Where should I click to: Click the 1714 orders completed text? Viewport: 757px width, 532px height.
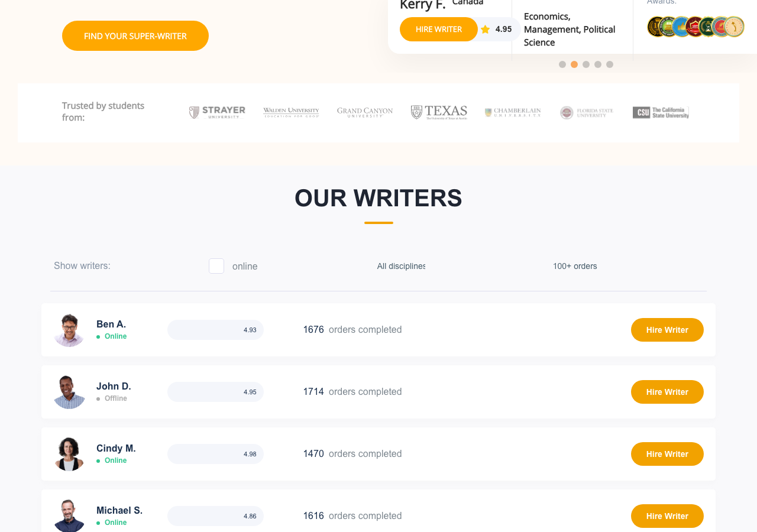tap(352, 392)
